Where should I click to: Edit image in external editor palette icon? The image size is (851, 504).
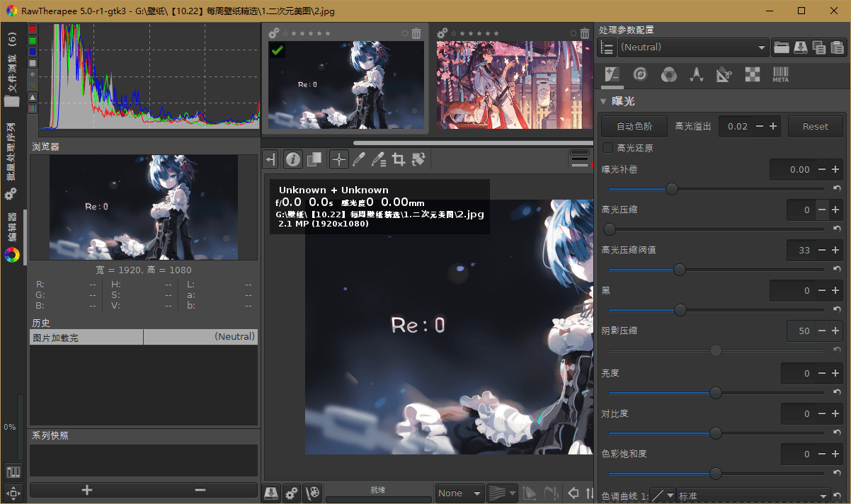coord(312,493)
